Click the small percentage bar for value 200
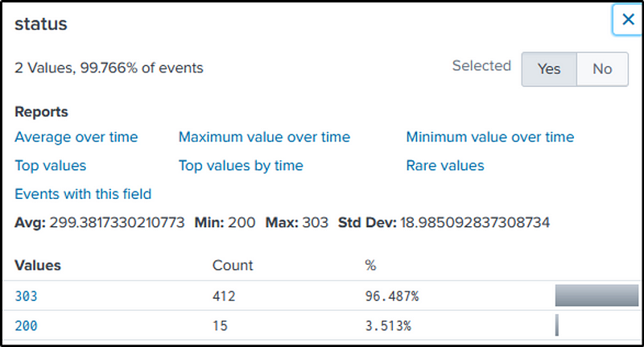The height and width of the screenshot is (347, 644). coord(557,325)
